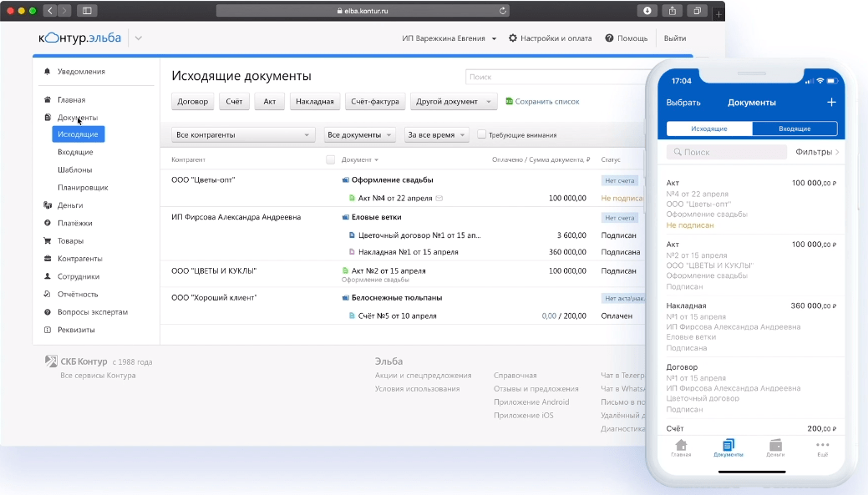
Task: Enable the Требующие внимания checkbox
Action: click(x=481, y=134)
